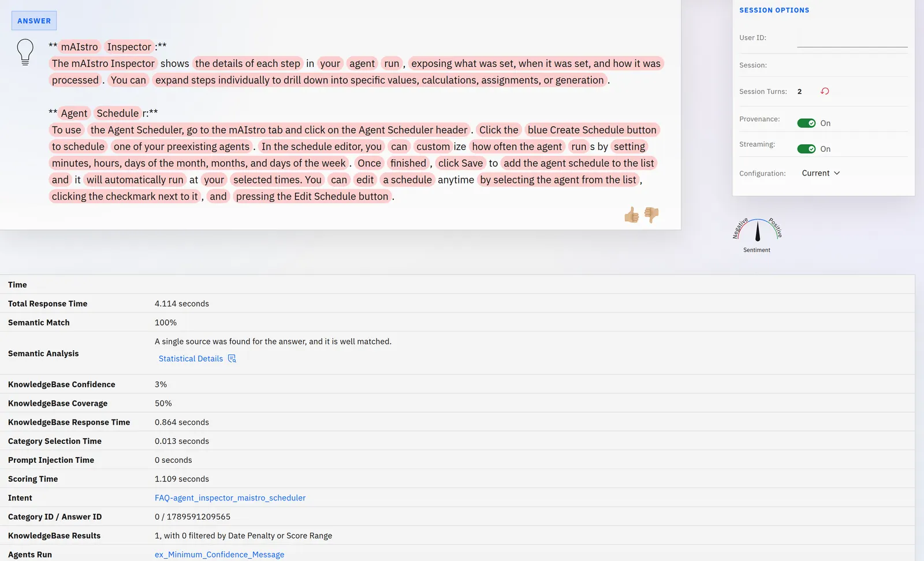Click the Session Turns count 2
924x561 pixels.
click(x=799, y=92)
